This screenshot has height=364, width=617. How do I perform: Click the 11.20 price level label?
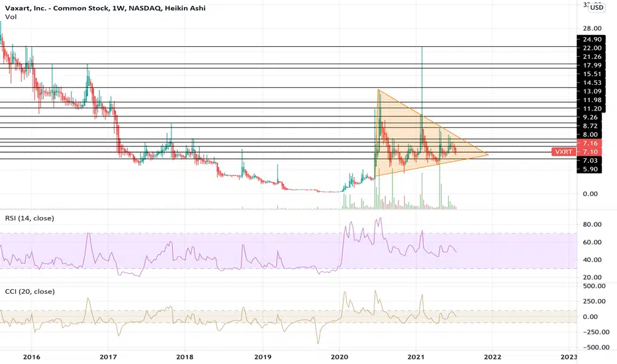(593, 109)
